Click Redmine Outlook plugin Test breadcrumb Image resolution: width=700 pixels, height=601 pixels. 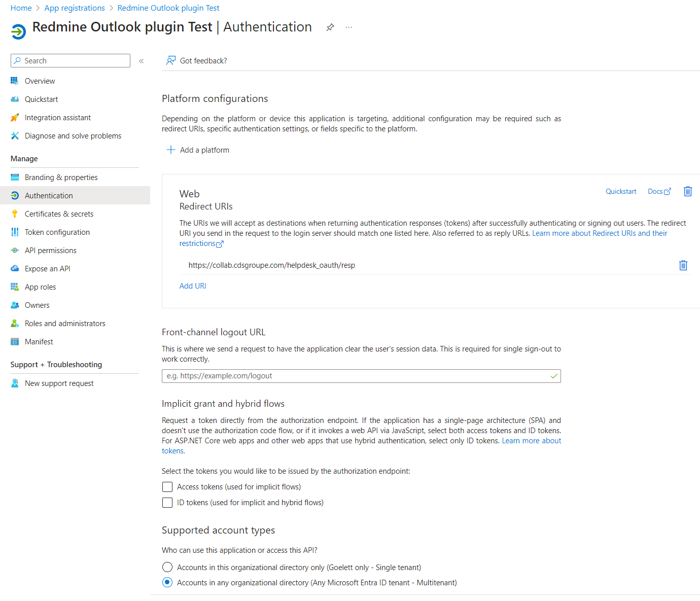(x=168, y=8)
